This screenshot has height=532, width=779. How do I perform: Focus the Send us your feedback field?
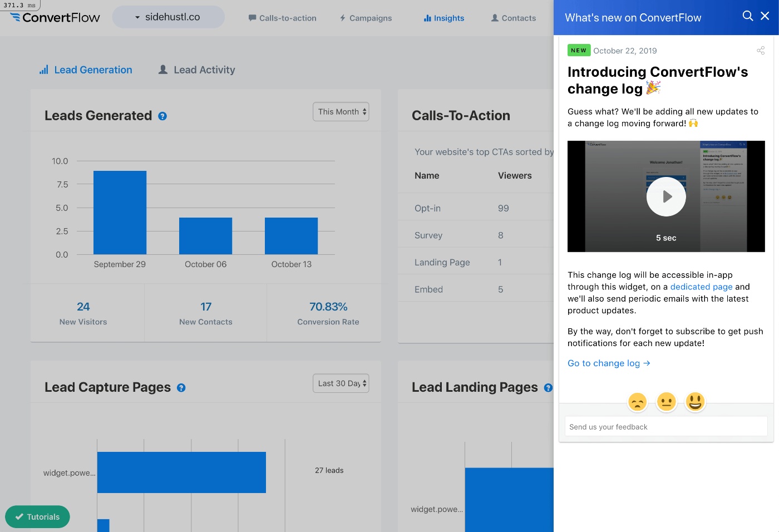click(666, 427)
